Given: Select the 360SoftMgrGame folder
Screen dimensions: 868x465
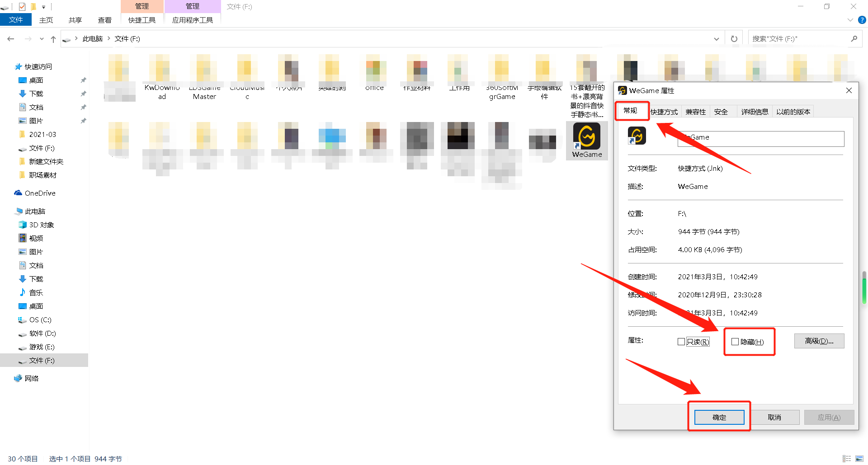Looking at the screenshot, I should (x=502, y=77).
